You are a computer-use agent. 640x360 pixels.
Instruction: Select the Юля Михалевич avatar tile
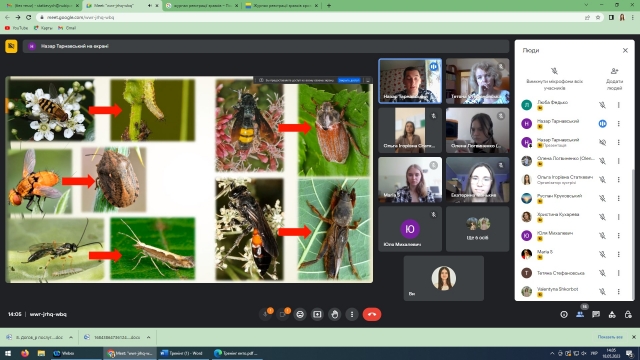coord(410,229)
